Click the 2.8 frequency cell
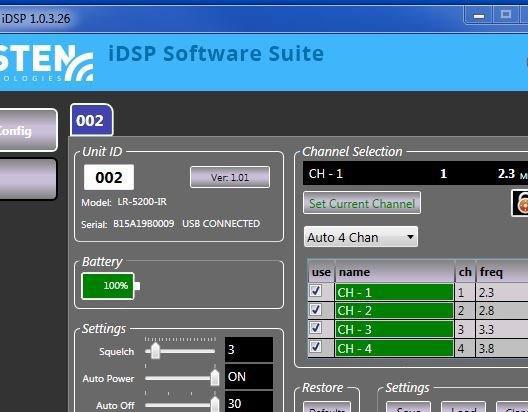 [502, 311]
